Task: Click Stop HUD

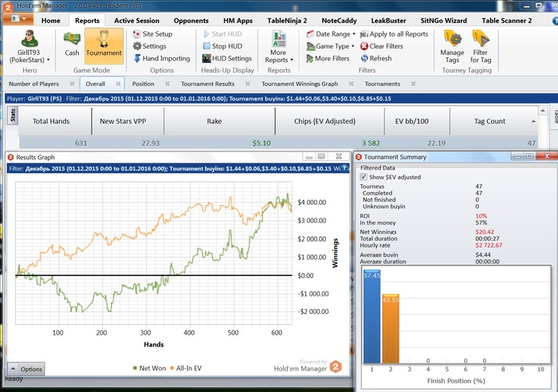Action: (x=222, y=46)
